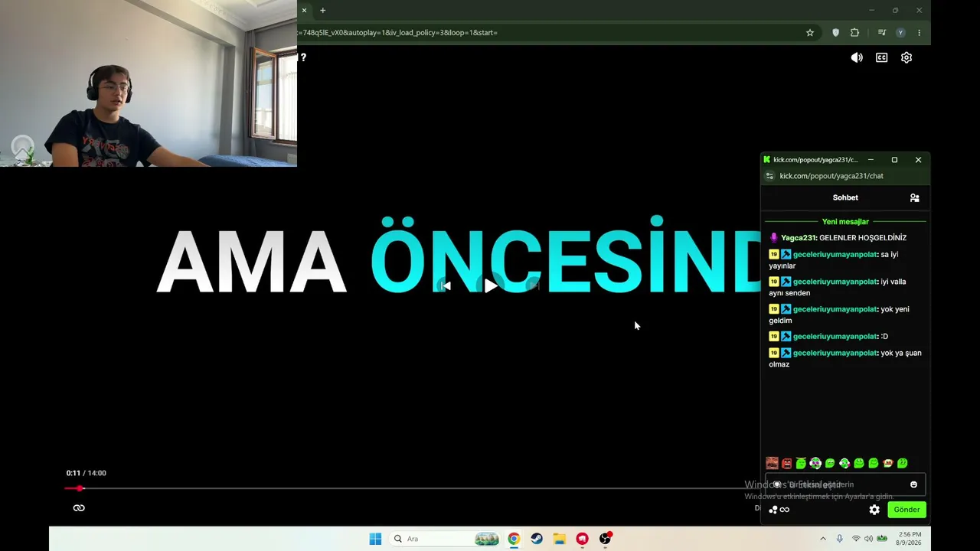Image resolution: width=980 pixels, height=551 pixels.
Task: Toggle closed captions on the video
Action: [x=882, y=57]
